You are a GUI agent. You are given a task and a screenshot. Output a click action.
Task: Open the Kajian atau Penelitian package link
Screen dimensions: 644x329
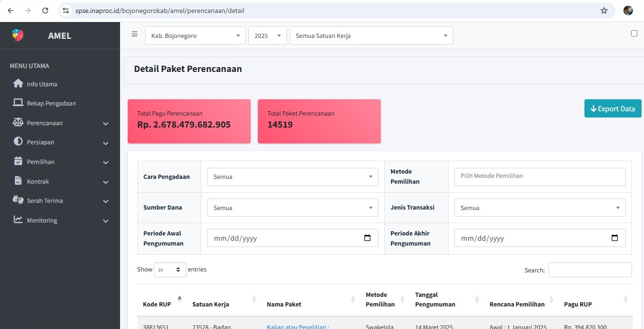(298, 327)
